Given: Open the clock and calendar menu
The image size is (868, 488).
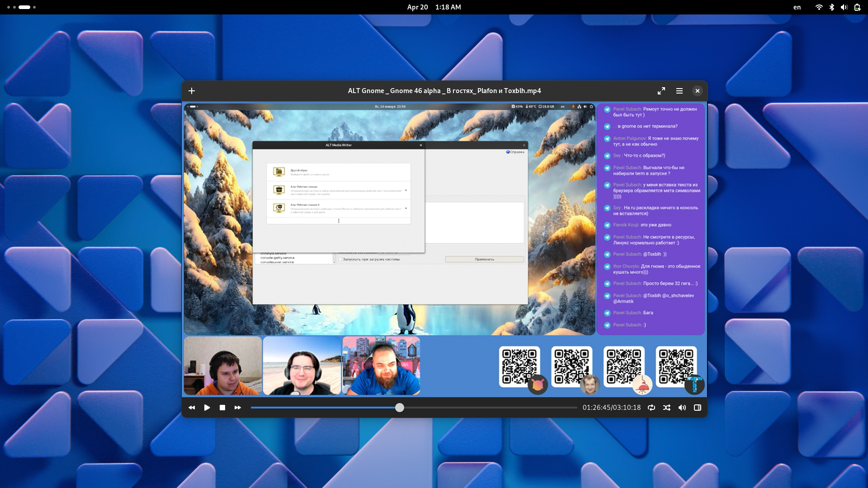Looking at the screenshot, I should [434, 7].
